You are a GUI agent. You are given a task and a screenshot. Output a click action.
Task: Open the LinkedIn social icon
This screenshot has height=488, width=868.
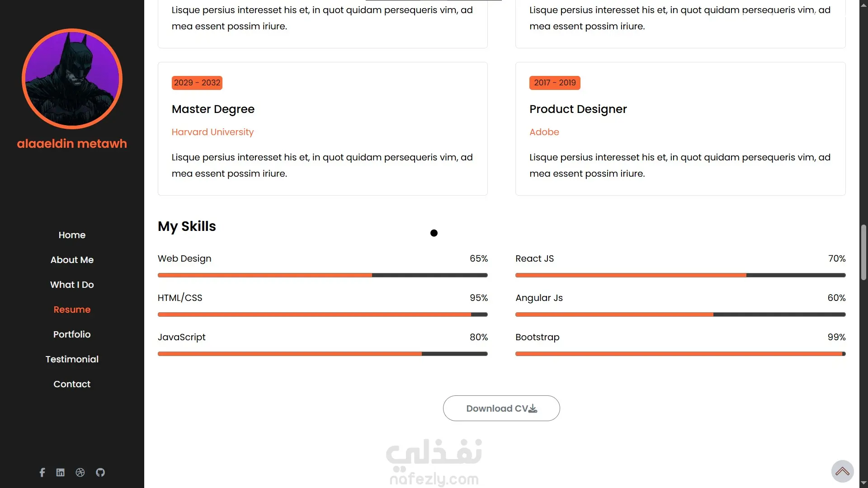coord(60,472)
